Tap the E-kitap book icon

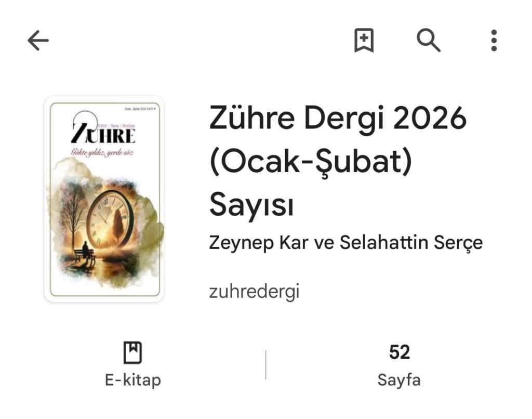pyautogui.click(x=132, y=352)
